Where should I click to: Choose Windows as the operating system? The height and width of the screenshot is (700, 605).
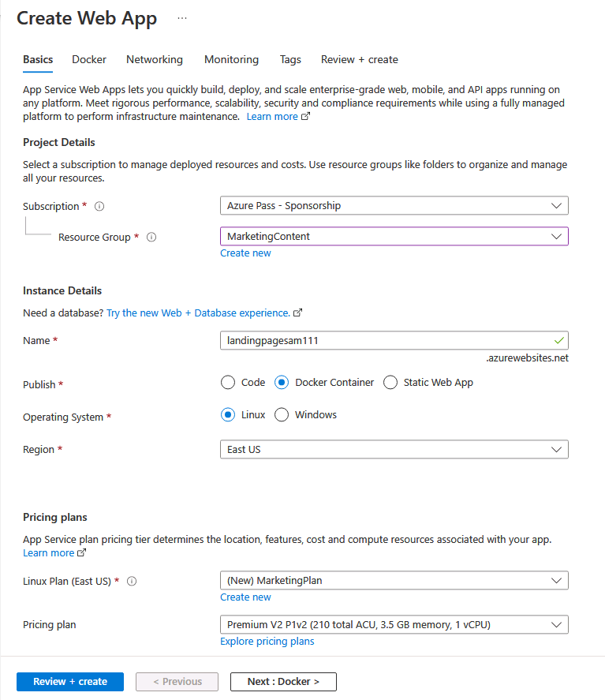282,414
